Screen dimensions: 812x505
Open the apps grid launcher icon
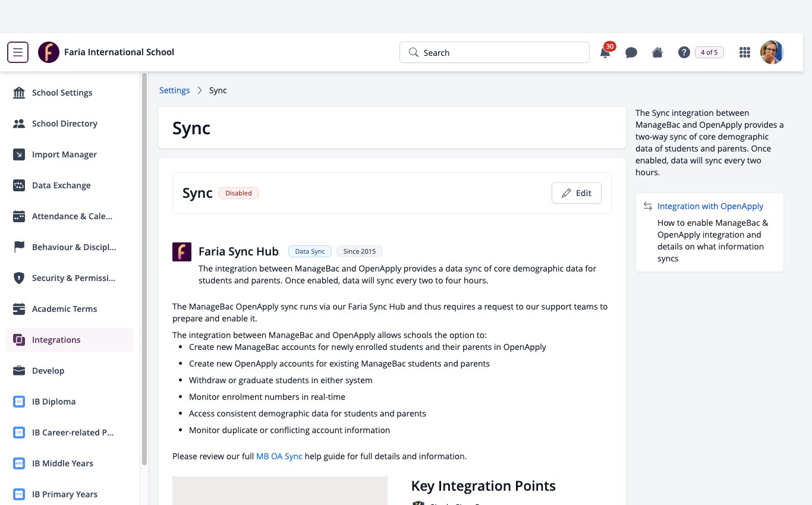point(744,52)
